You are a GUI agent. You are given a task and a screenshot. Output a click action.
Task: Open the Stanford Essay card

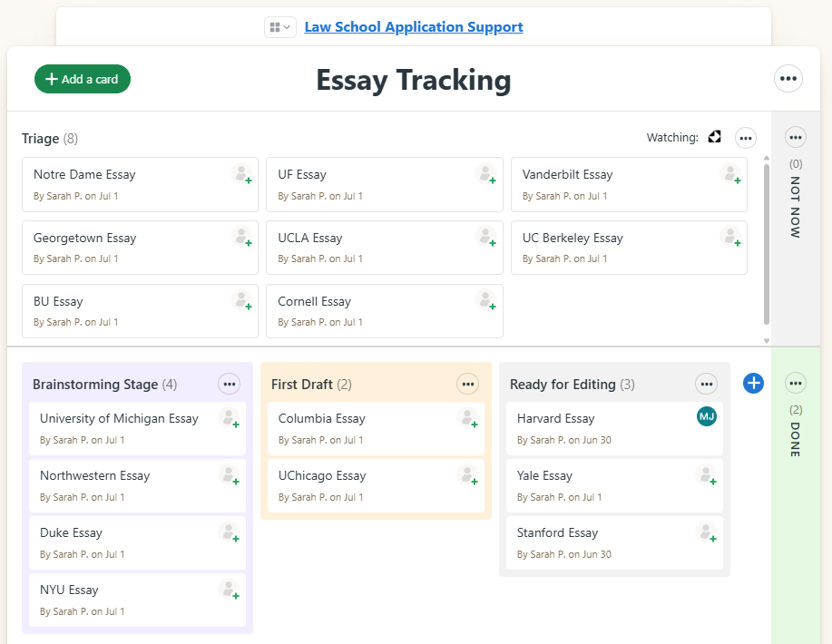point(614,543)
